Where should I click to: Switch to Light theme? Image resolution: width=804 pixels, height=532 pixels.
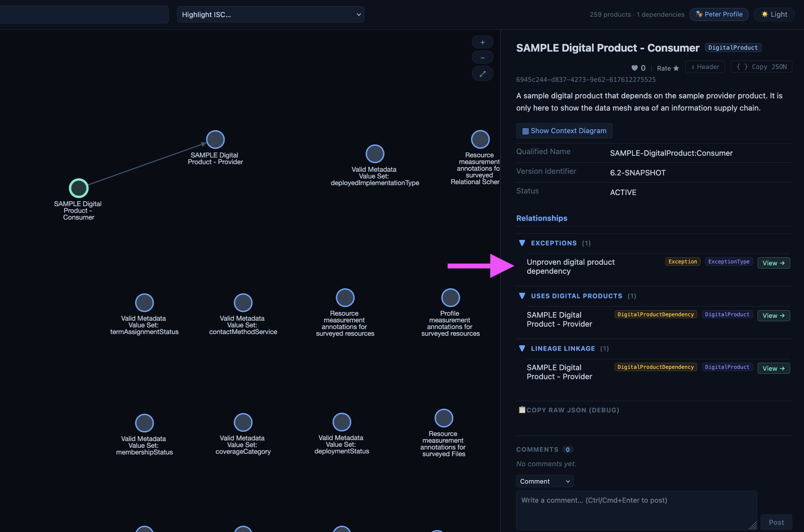pos(774,14)
